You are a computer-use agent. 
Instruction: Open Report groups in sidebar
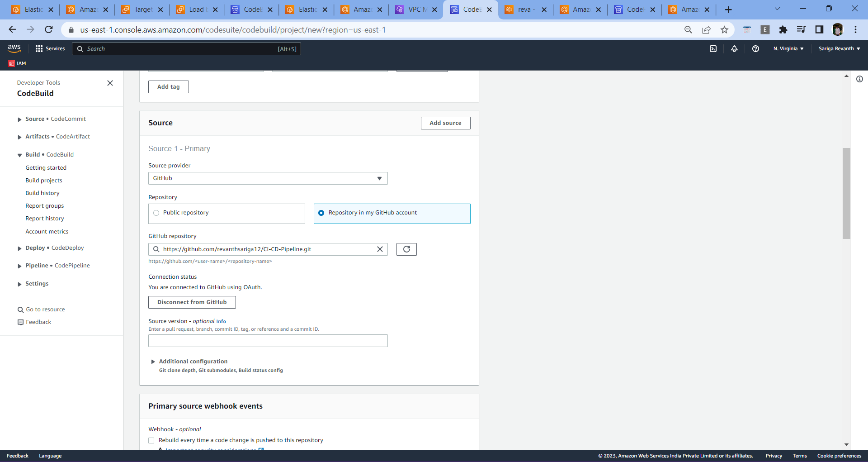tap(45, 206)
